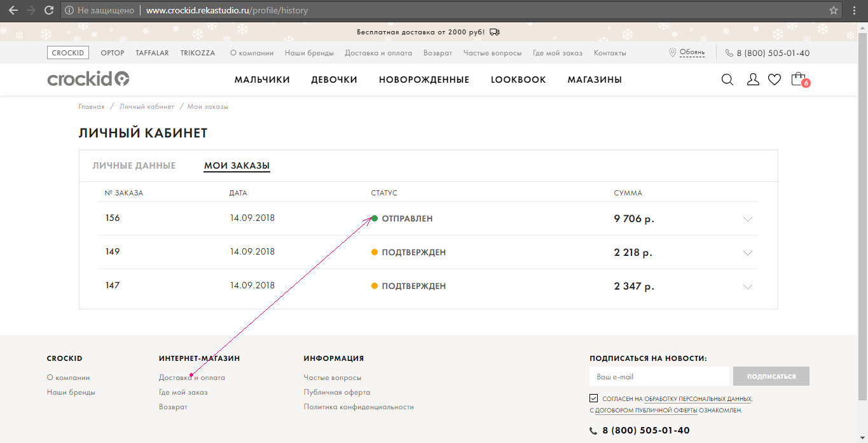Viewport: 868px width, 443px height.
Task: Open the shopping bag cart icon
Action: (798, 80)
